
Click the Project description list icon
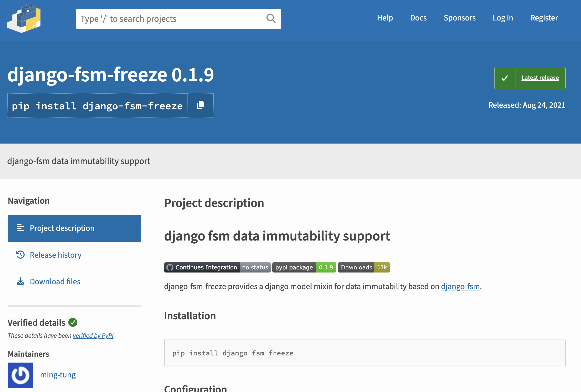(20, 228)
